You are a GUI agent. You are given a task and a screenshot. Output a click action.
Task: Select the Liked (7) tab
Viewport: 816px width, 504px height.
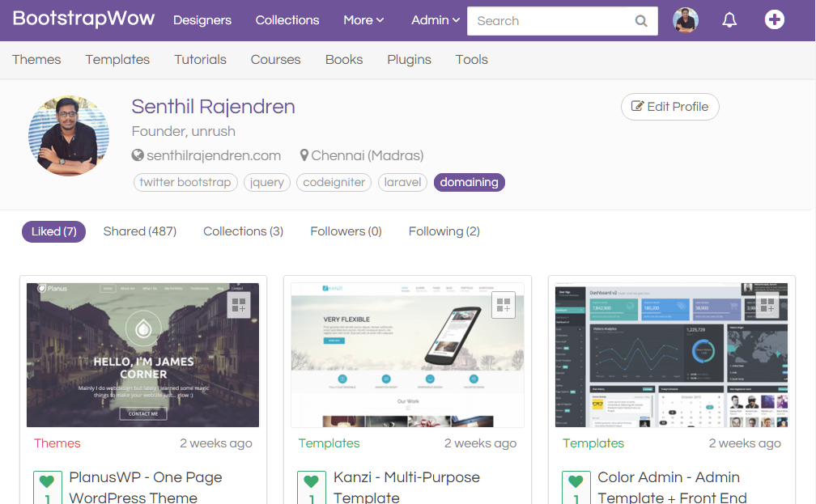53,231
